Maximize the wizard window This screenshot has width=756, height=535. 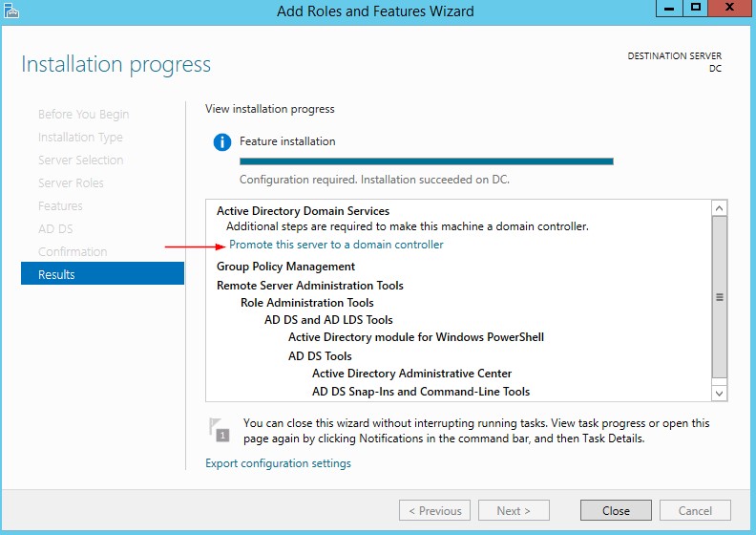coord(696,9)
